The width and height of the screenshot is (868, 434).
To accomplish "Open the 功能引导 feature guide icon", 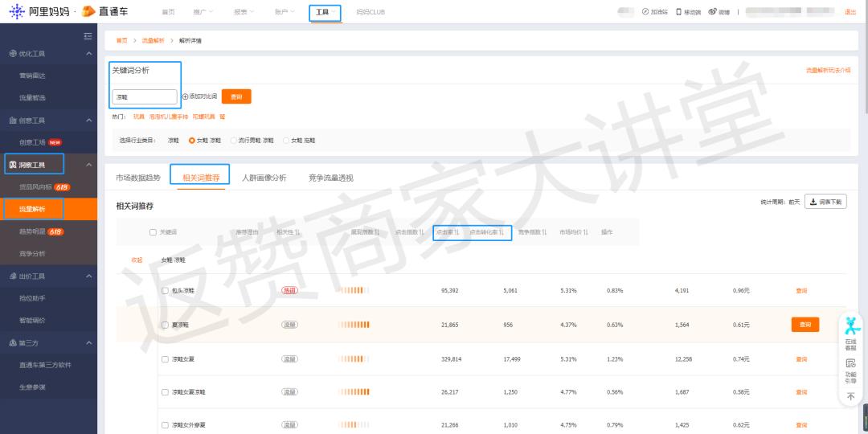I will (x=851, y=364).
